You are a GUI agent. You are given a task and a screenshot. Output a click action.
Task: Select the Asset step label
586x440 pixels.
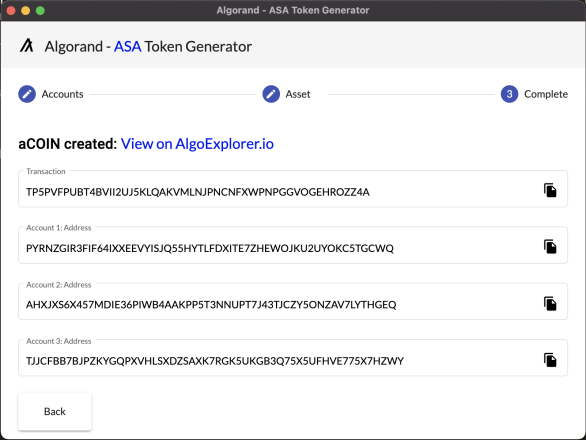(x=298, y=94)
